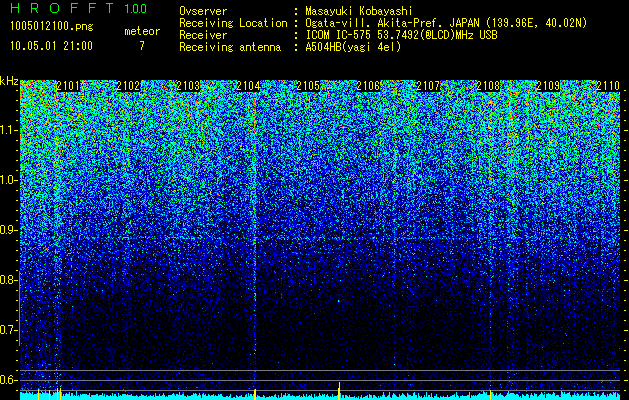Click the kHz axis unit label
Screen dimensions: 629x400
pyautogui.click(x=9, y=81)
